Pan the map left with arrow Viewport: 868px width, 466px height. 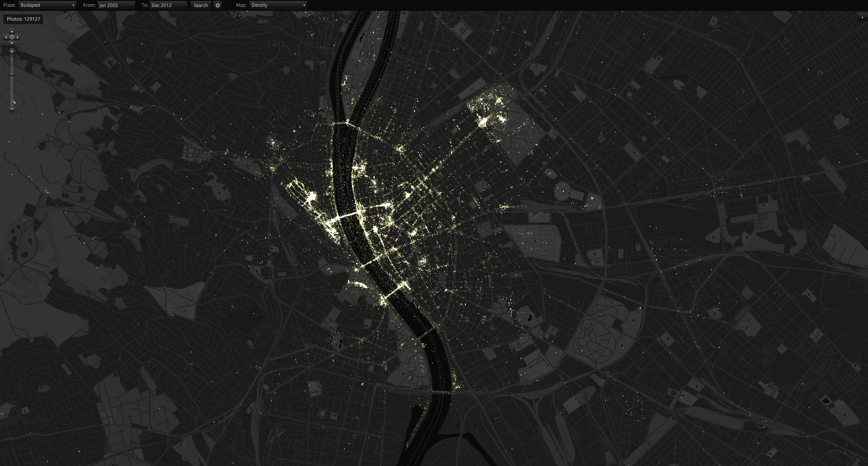[x=6, y=37]
